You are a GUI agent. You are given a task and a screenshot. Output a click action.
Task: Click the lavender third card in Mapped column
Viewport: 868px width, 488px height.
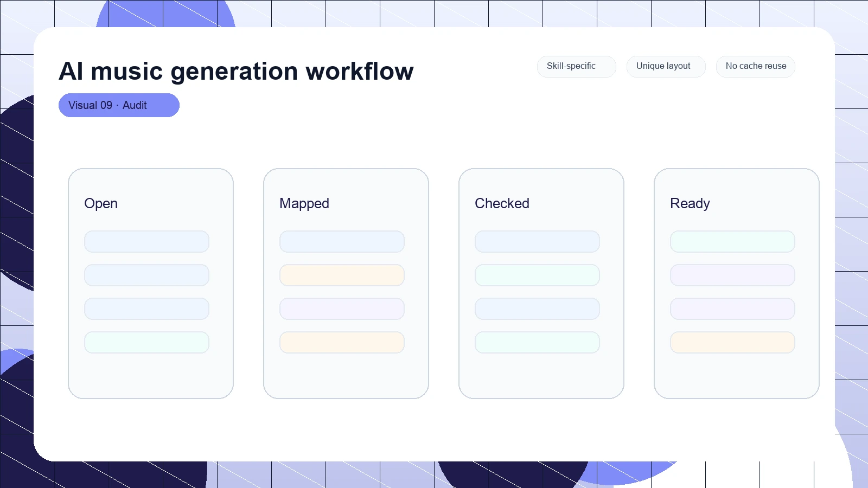tap(342, 309)
